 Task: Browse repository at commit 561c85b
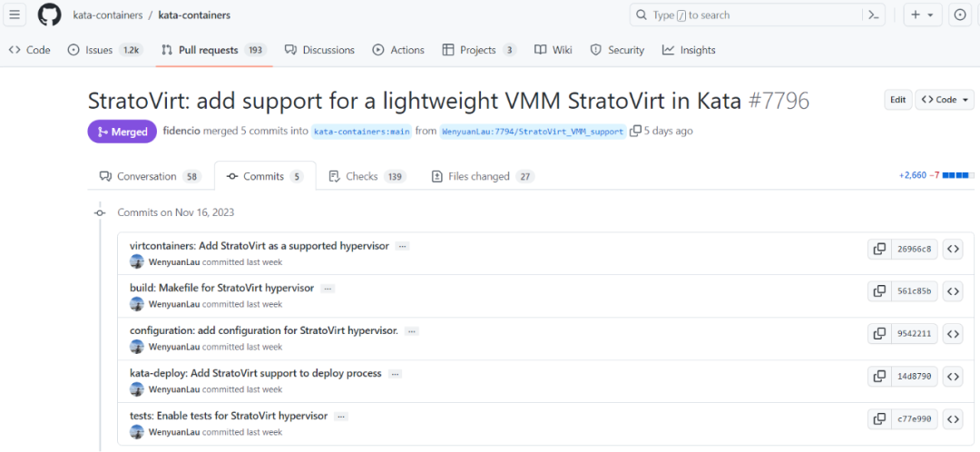[953, 290]
